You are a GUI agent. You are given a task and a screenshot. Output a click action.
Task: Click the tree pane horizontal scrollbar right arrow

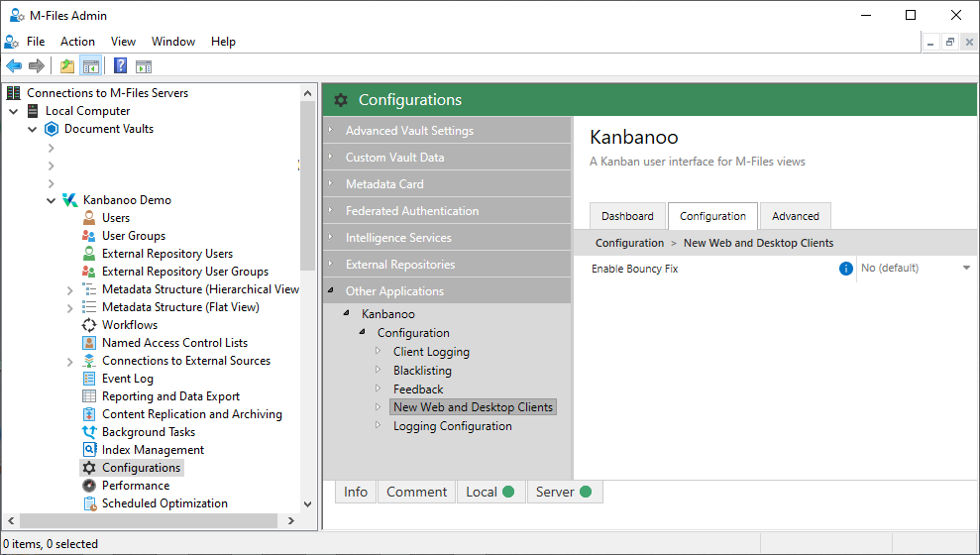(291, 520)
